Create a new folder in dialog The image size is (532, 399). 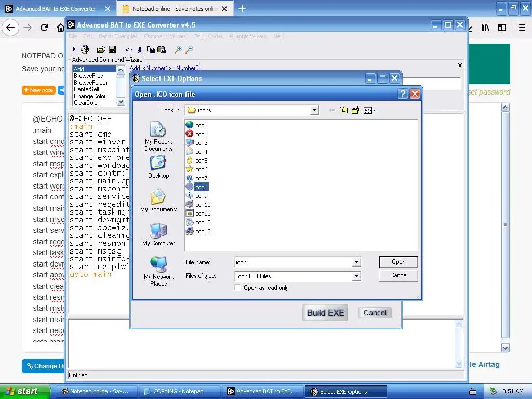click(355, 110)
